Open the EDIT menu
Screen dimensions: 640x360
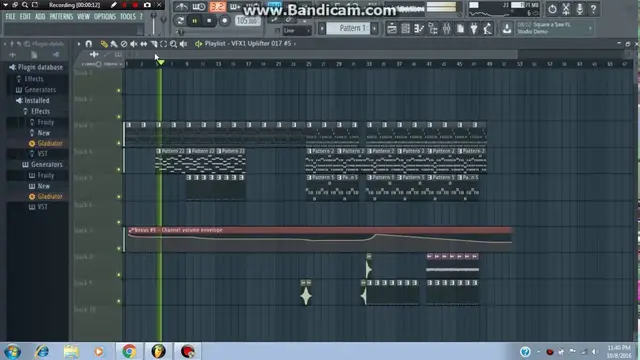pos(25,17)
